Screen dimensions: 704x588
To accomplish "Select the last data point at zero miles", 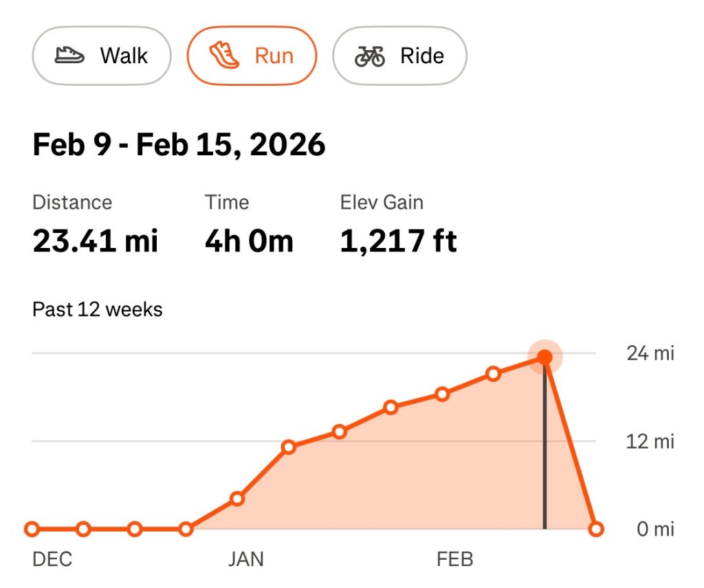I will [x=595, y=529].
